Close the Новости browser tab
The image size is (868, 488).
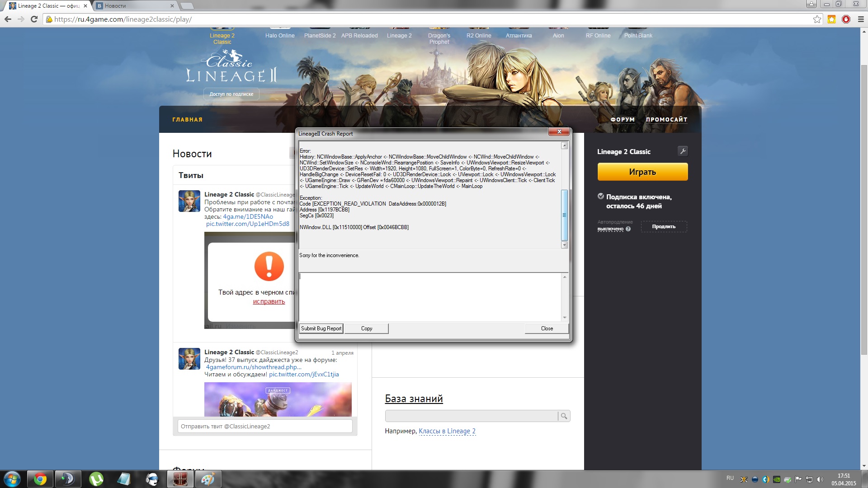(172, 6)
